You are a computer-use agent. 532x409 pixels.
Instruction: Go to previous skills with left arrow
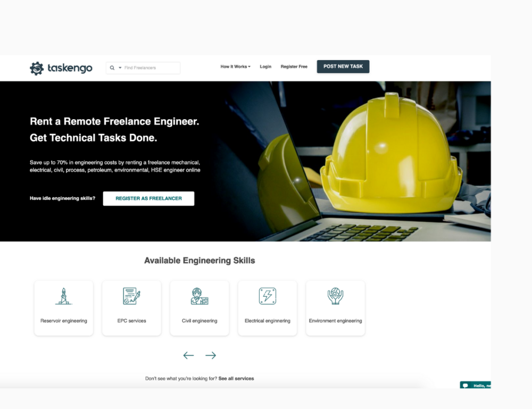188,355
